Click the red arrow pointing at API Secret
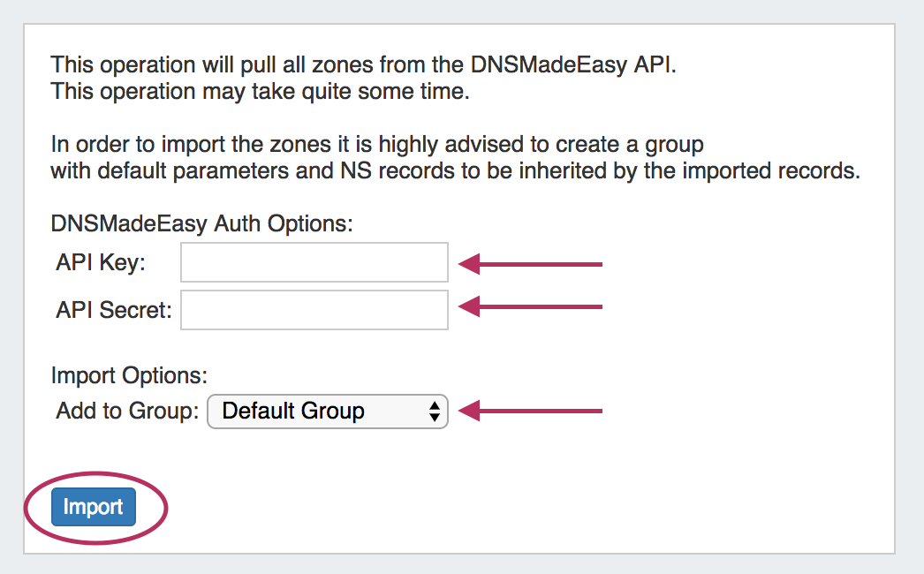 pos(530,306)
